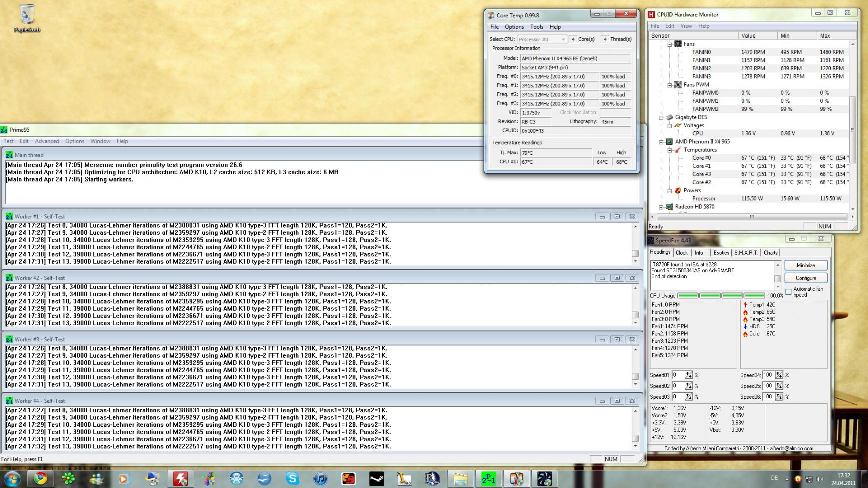
Task: Click the Temp1 red up-arrow icon in SpeedFan
Action: click(x=745, y=305)
